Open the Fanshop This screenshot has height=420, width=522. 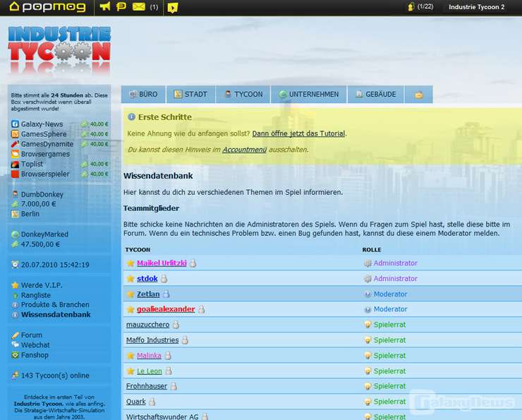coord(35,355)
